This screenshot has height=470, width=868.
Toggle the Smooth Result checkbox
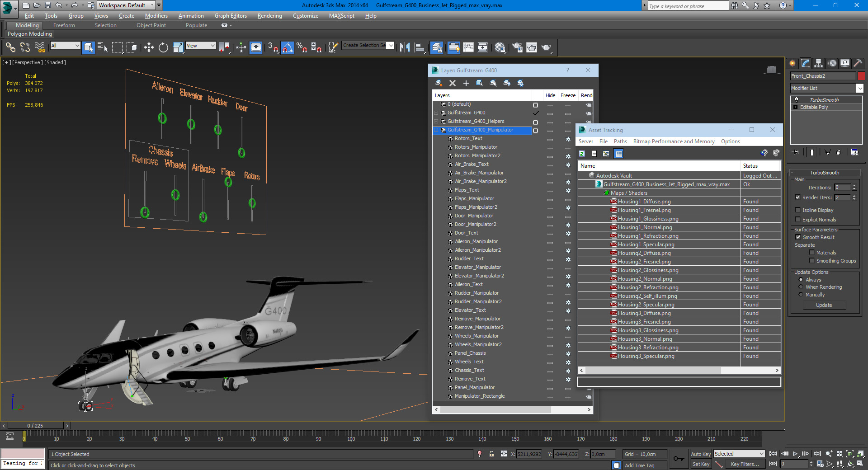(x=798, y=237)
